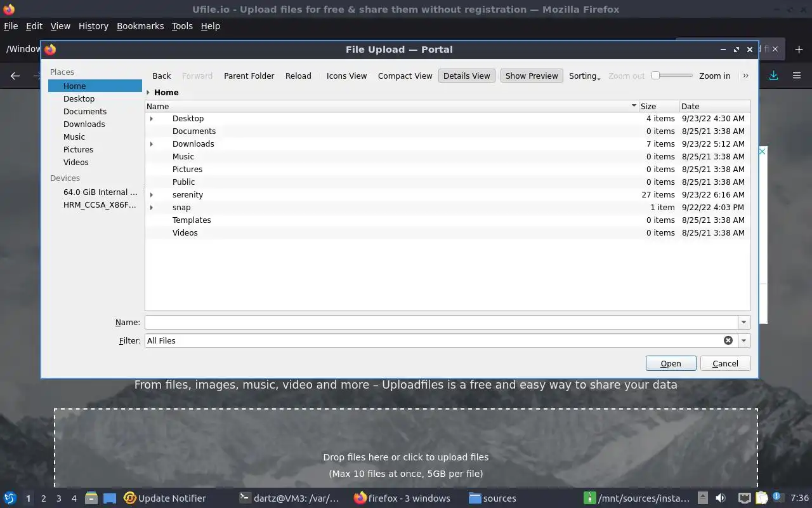
Task: Go to Parent Folder
Action: (249, 76)
